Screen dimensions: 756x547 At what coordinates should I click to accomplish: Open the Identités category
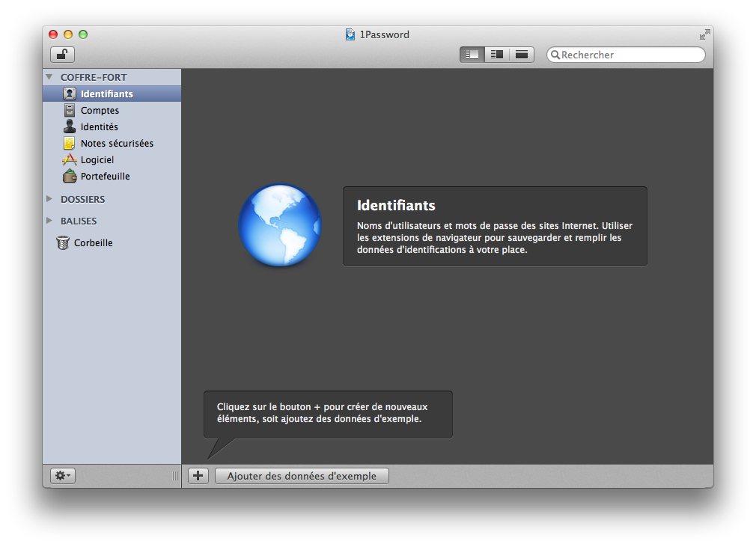point(112,126)
